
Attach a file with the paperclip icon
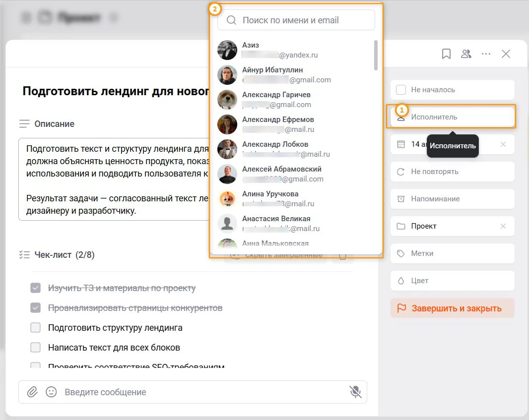click(32, 392)
